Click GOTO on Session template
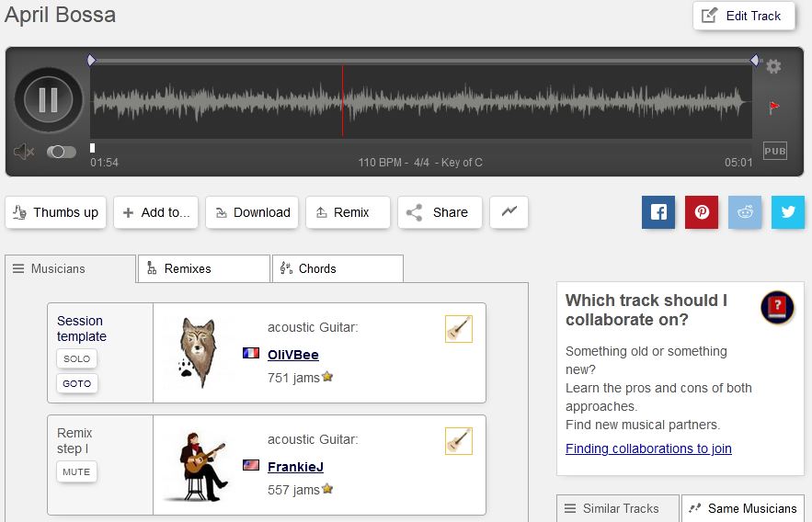812x522 pixels. pos(76,383)
